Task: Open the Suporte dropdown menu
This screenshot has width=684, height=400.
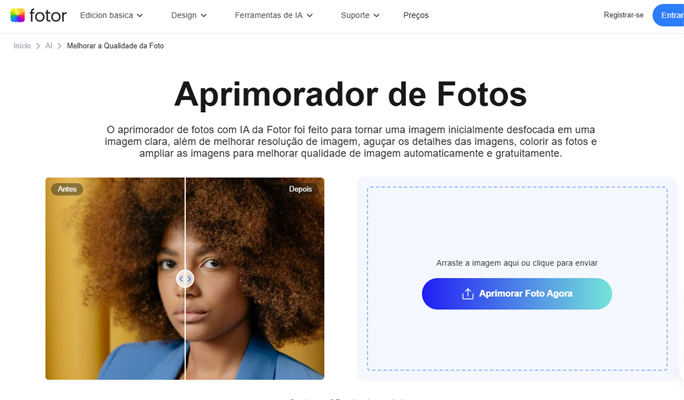Action: (360, 15)
